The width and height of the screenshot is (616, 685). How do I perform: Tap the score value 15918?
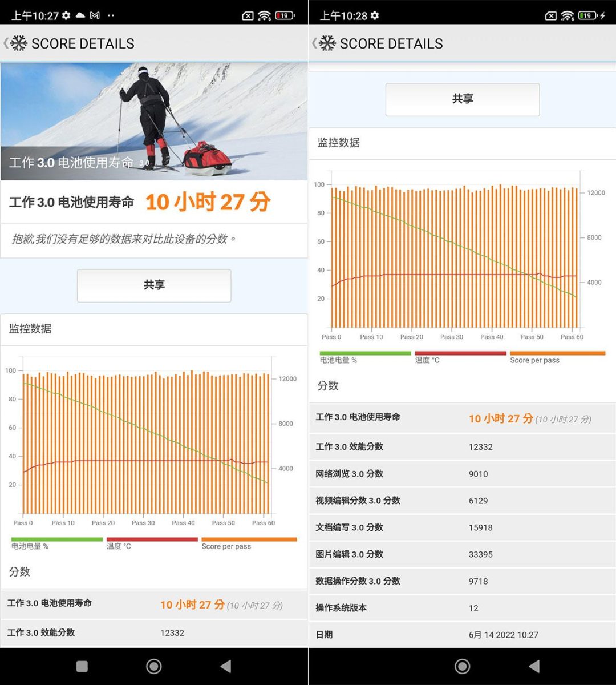click(481, 527)
